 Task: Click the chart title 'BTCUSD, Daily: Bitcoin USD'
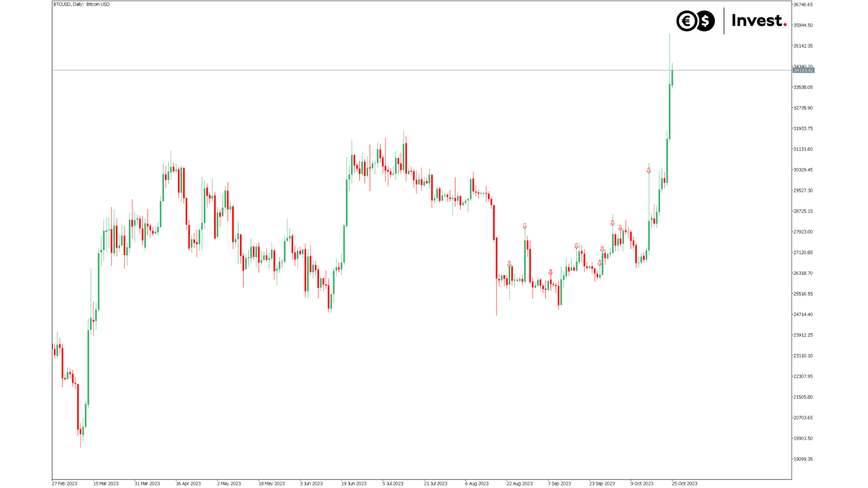point(81,4)
